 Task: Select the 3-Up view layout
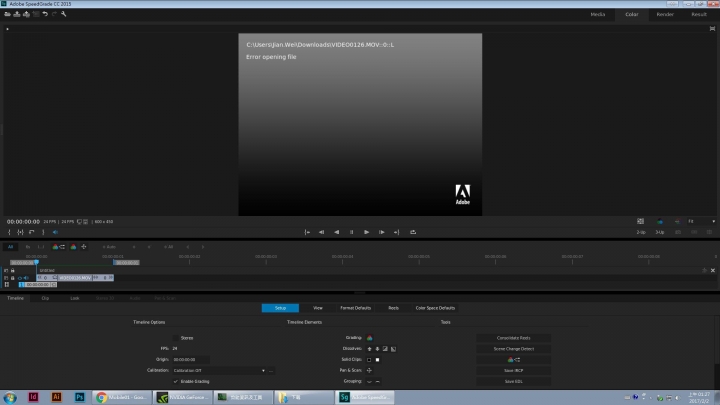(660, 232)
